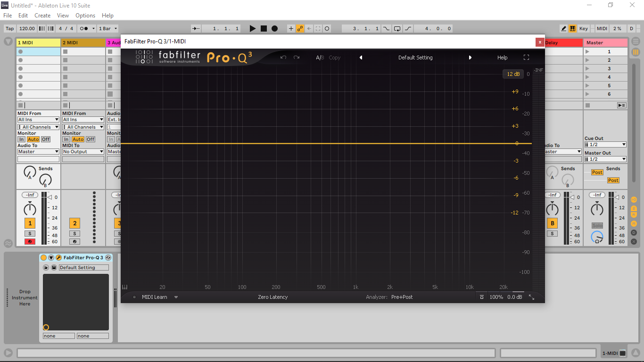Toggle track 2 activator button

point(74,223)
